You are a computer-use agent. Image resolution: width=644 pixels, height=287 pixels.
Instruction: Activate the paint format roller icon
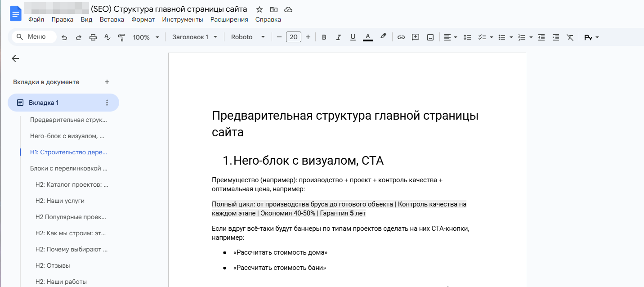(x=121, y=37)
